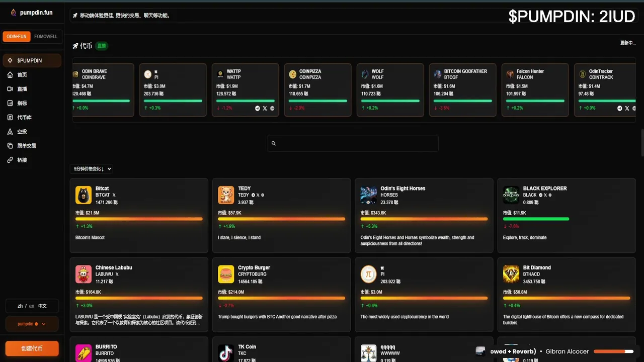Image resolution: width=644 pixels, height=362 pixels.
Task: Click the PI token avatar in the list
Action: (369, 274)
